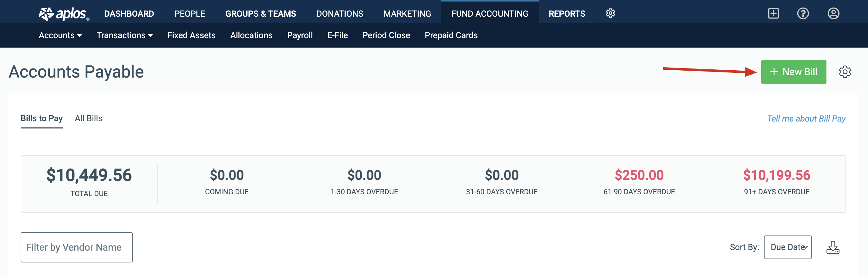Viewport: 868px width, 277px height.
Task: Select the Bills to Pay tab
Action: (x=42, y=118)
